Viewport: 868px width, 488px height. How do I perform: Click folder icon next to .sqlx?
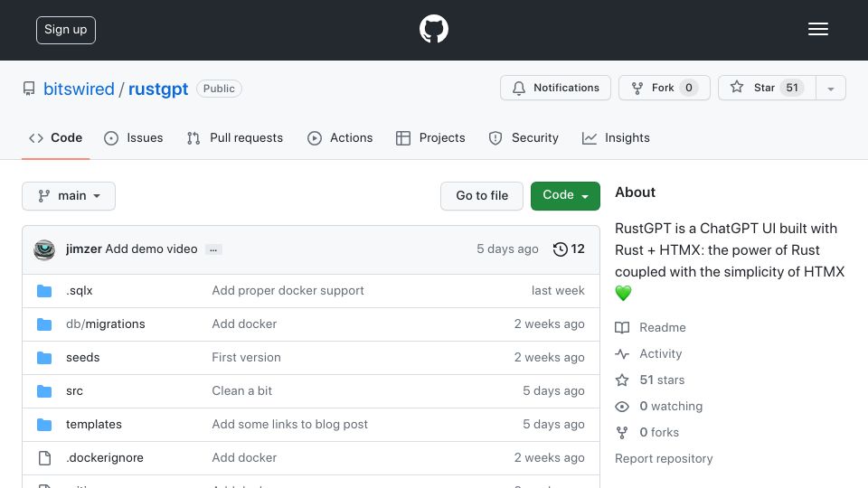[44, 291]
